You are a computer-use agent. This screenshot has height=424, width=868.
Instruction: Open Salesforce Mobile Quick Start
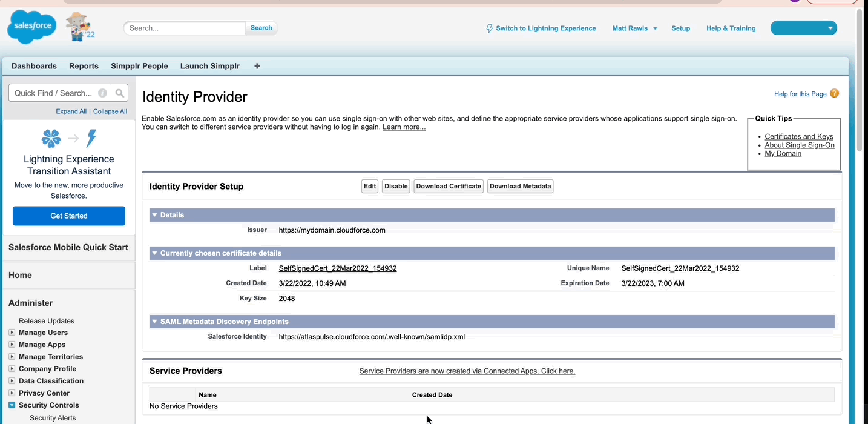point(68,247)
